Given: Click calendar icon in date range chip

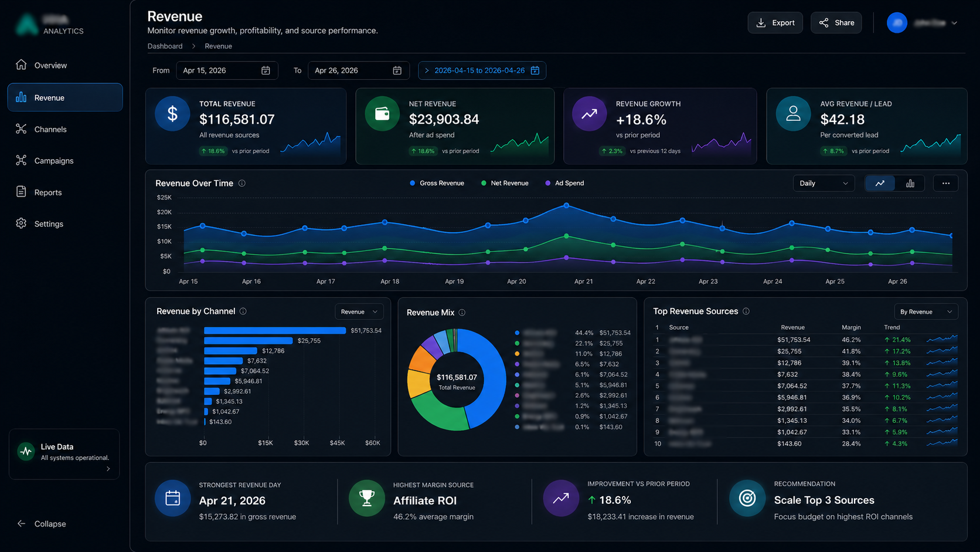Looking at the screenshot, I should point(535,70).
